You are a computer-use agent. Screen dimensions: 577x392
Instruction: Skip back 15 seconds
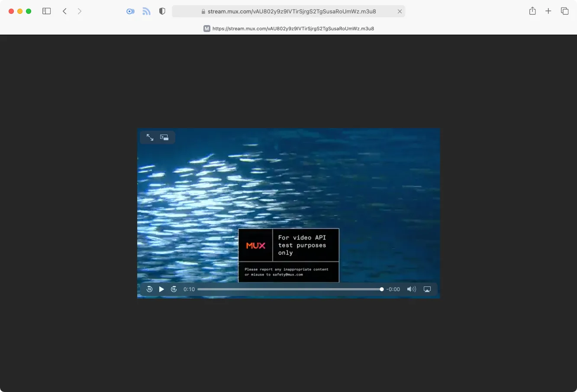[x=149, y=289]
